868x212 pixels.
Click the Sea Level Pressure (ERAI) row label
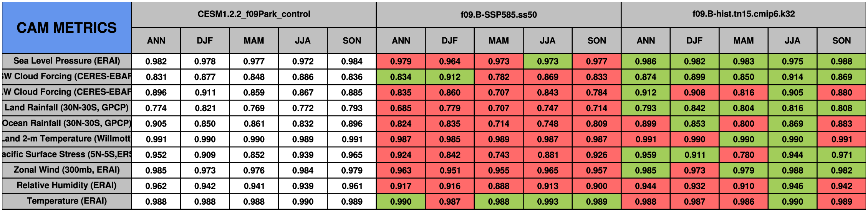click(x=66, y=61)
